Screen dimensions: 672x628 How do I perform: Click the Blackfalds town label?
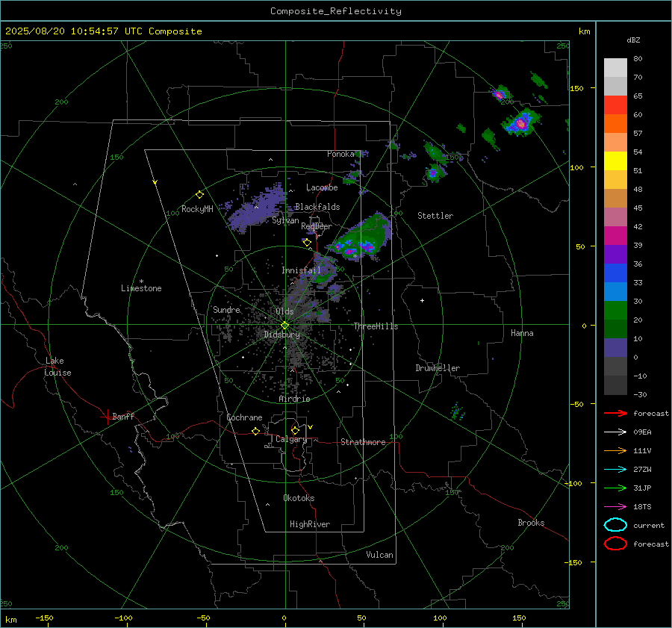point(317,207)
